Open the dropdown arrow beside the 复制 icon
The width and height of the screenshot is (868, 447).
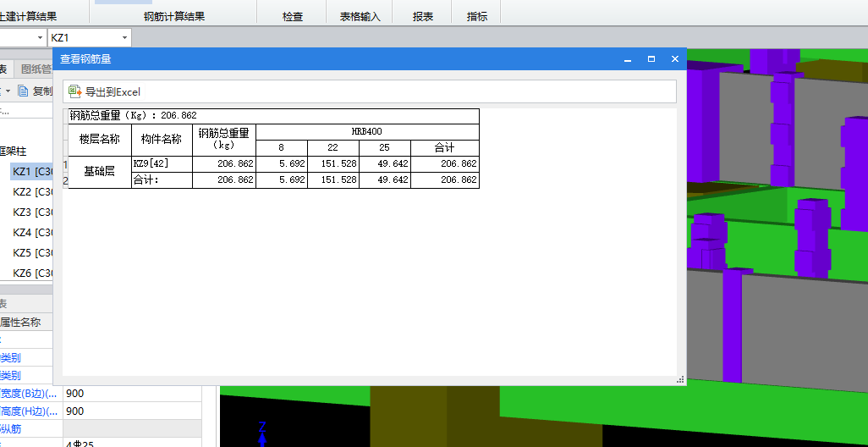tap(8, 91)
